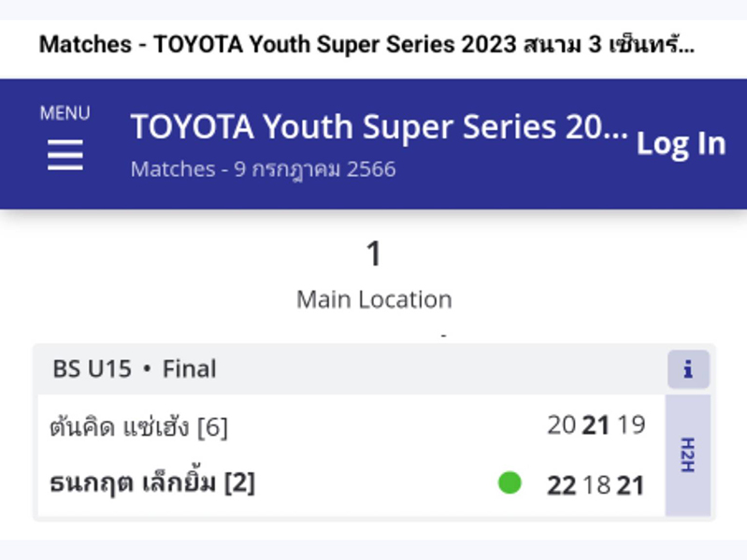The width and height of the screenshot is (747, 560).
Task: Click the winner's final game score 21
Action: pos(631,486)
